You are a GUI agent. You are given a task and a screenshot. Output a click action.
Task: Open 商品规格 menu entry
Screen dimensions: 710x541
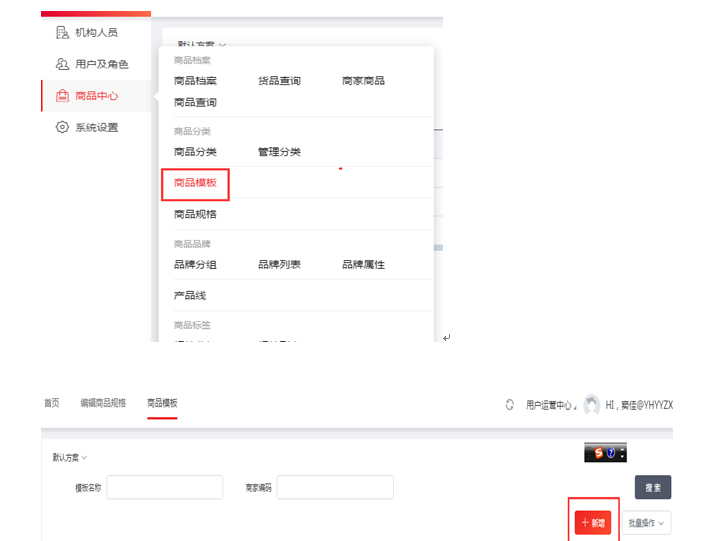(195, 214)
